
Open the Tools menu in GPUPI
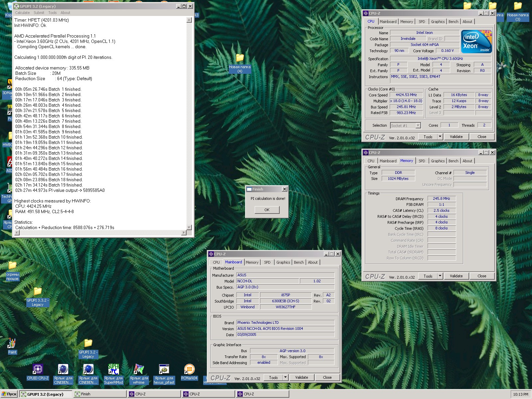coord(53,13)
